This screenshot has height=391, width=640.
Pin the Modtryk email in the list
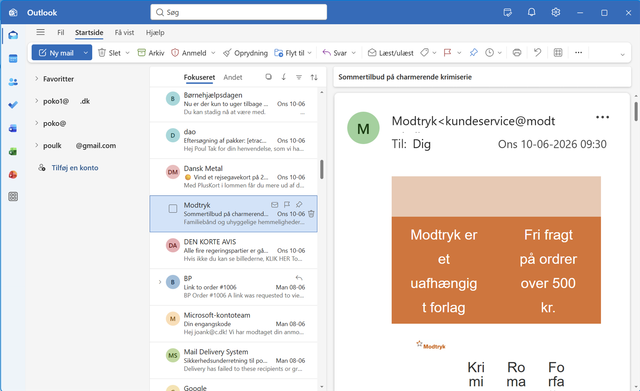point(299,204)
